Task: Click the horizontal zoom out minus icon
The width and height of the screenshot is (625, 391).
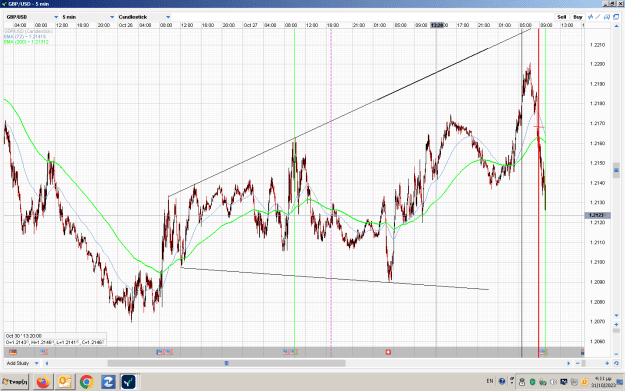Action: 578,363
